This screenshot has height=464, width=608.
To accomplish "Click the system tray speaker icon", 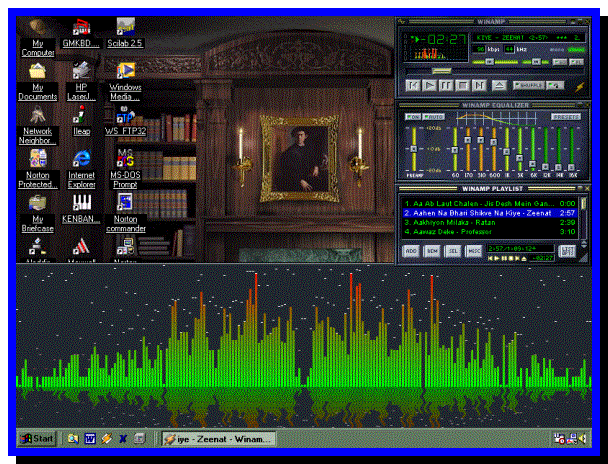I will (x=582, y=438).
